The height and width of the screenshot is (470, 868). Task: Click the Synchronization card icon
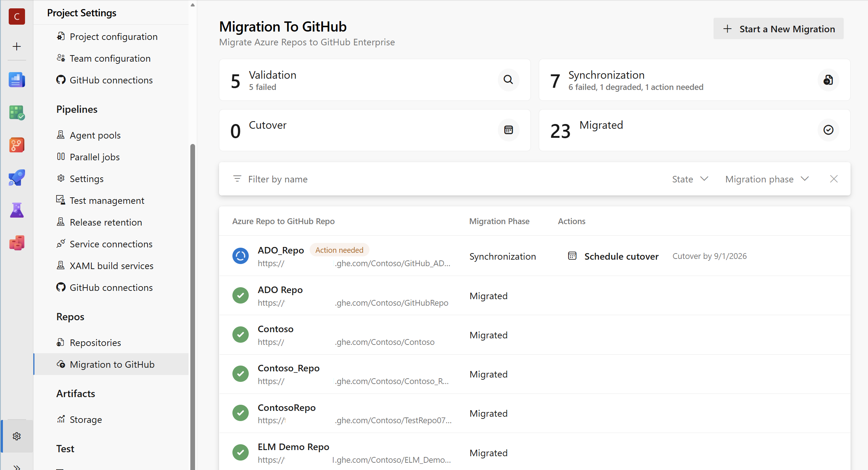coord(828,80)
